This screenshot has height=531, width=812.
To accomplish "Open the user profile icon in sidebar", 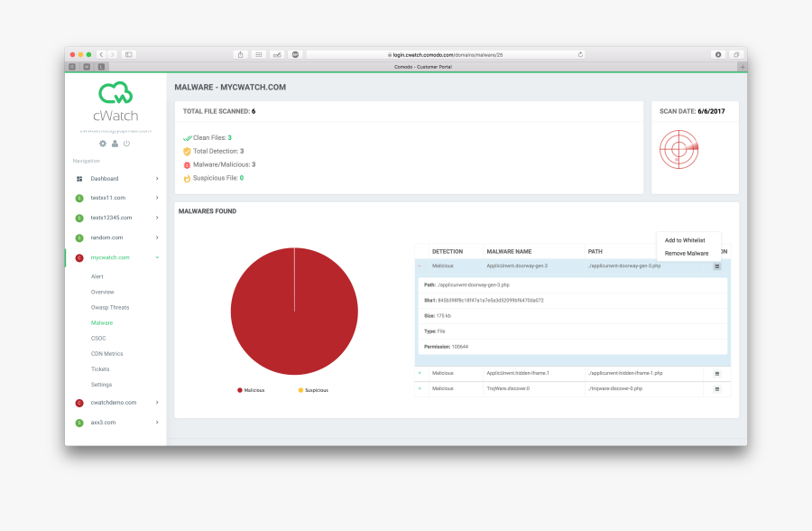I will 115,144.
